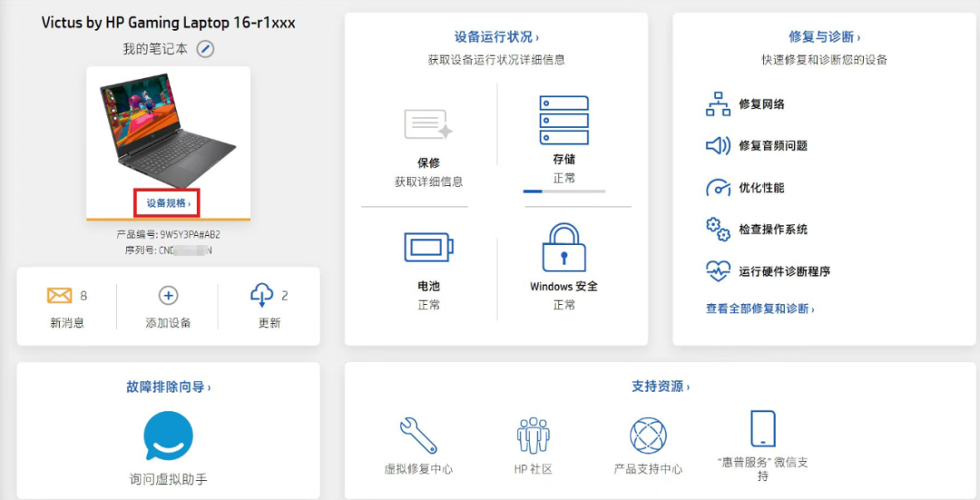Screen dimensions: 980x500
Task: Click the 我的笔记本 device nickname
Action: pos(155,49)
